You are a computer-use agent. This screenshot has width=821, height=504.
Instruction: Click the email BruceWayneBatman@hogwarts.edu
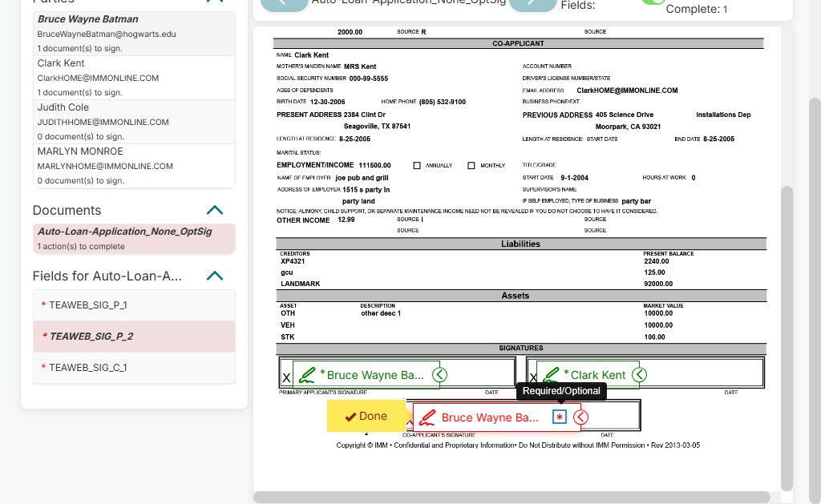107,34
